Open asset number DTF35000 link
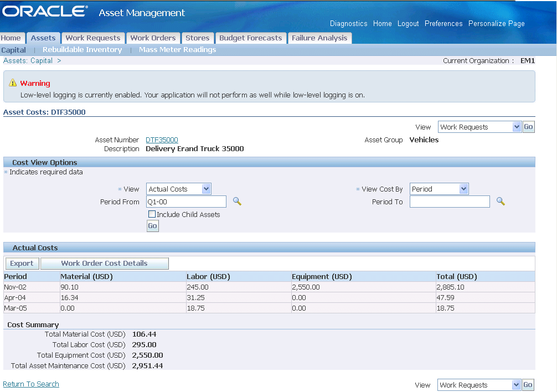The image size is (557, 392). point(162,140)
